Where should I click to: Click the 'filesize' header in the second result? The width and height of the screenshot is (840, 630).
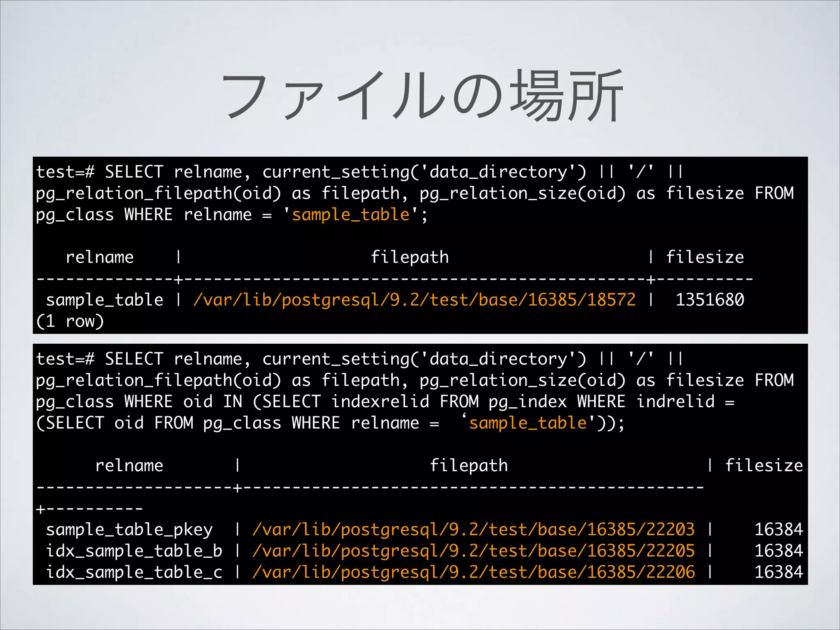click(x=764, y=466)
